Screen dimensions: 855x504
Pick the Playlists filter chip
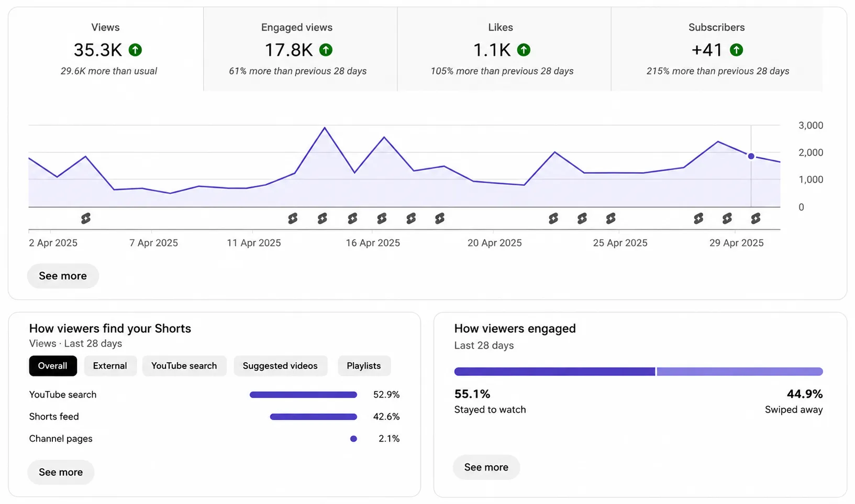[364, 366]
